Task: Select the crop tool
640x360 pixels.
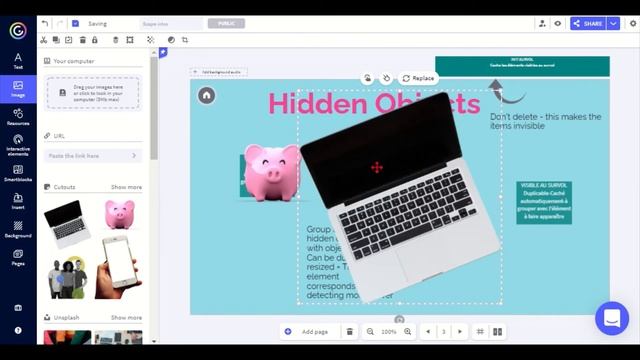Action: click(185, 40)
